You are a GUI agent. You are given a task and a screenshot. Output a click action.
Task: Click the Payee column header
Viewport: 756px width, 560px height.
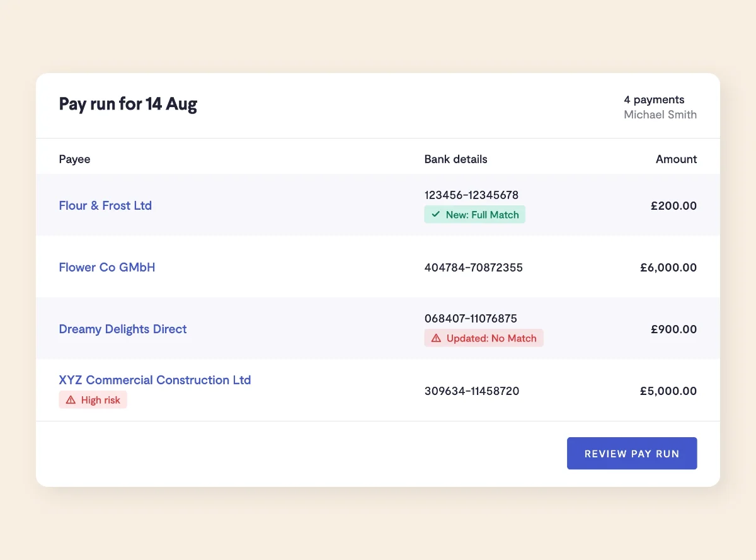[74, 159]
